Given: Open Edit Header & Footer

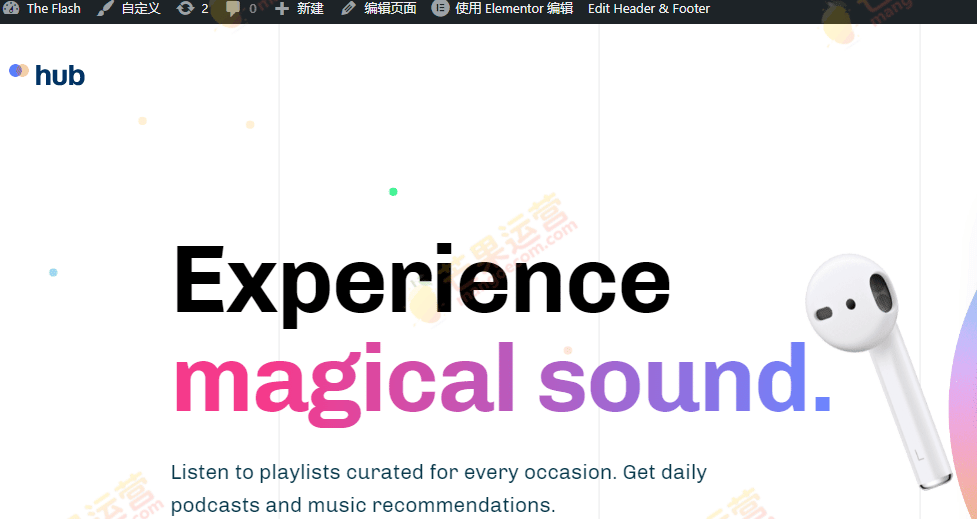Looking at the screenshot, I should [648, 9].
